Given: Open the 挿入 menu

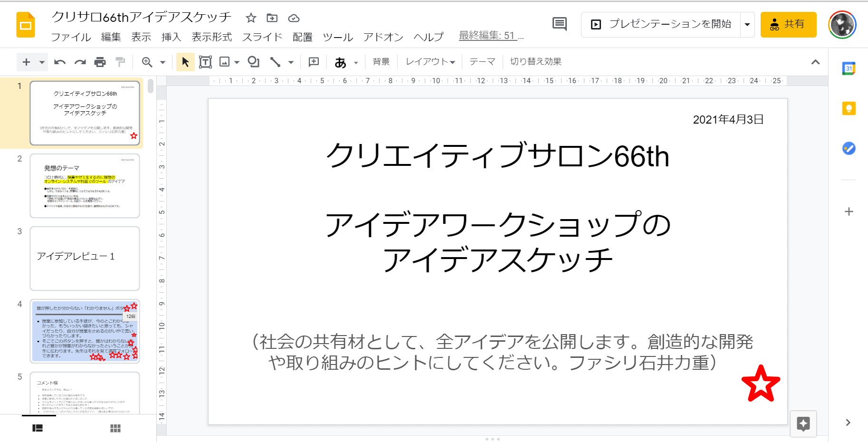Looking at the screenshot, I should [171, 37].
